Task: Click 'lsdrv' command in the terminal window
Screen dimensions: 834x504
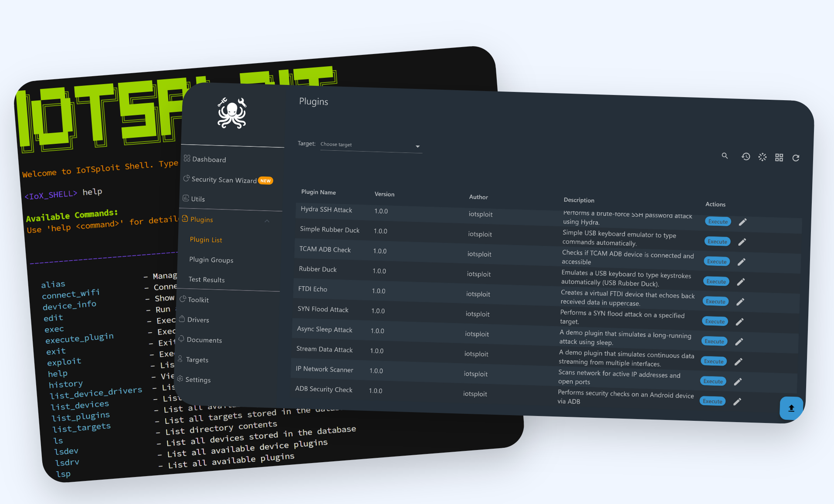Action: coord(68,462)
